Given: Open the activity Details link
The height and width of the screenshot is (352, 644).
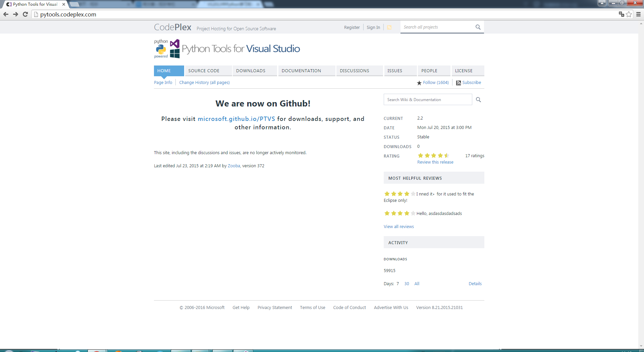Looking at the screenshot, I should point(475,284).
